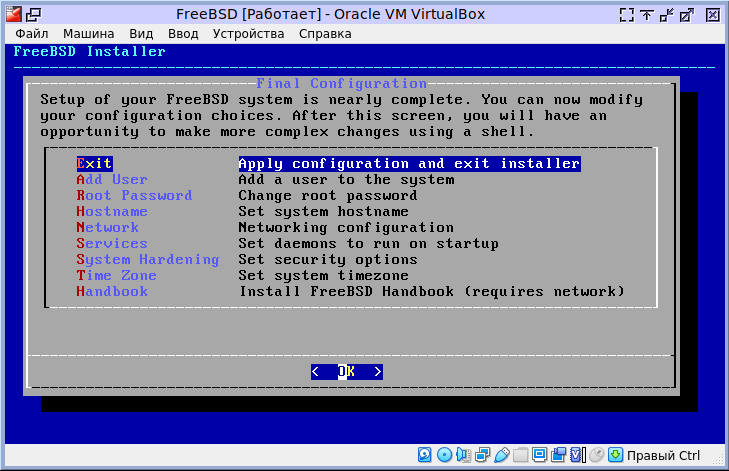Click the 'Final Configuration' dialog title
The height and width of the screenshot is (471, 729).
341,84
